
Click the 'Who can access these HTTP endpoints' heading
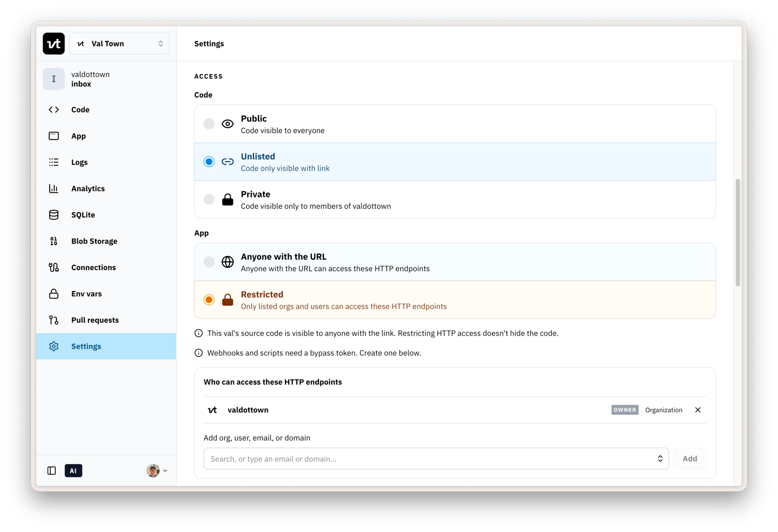tap(273, 382)
